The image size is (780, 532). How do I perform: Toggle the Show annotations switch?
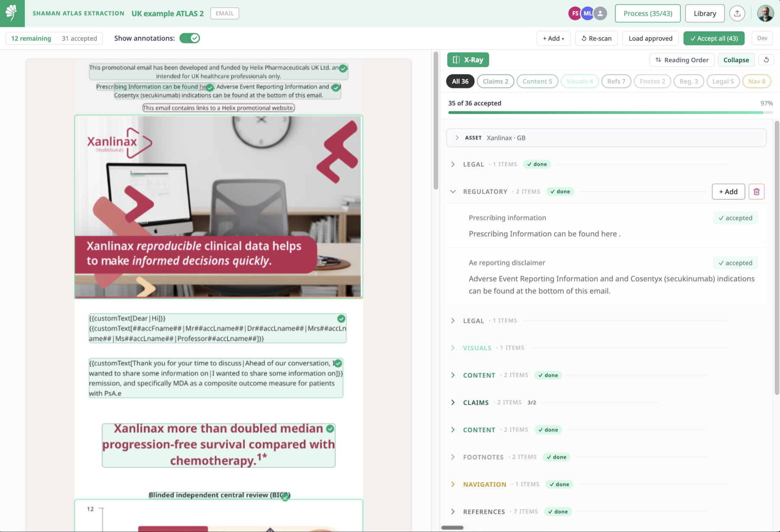coord(190,38)
